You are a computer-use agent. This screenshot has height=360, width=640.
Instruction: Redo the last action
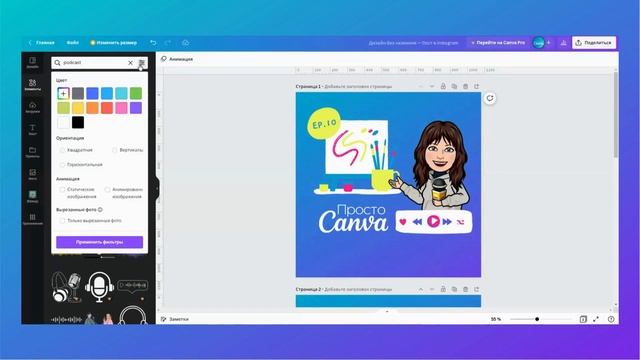[x=168, y=42]
